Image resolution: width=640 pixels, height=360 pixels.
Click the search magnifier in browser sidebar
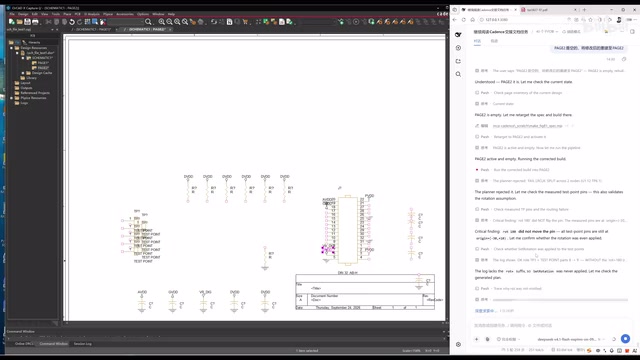point(458,74)
